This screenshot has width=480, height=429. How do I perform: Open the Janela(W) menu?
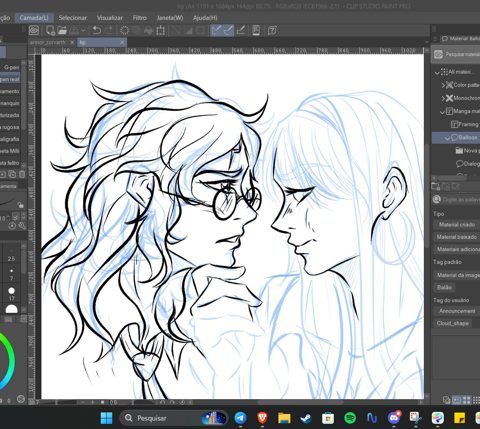tap(170, 18)
